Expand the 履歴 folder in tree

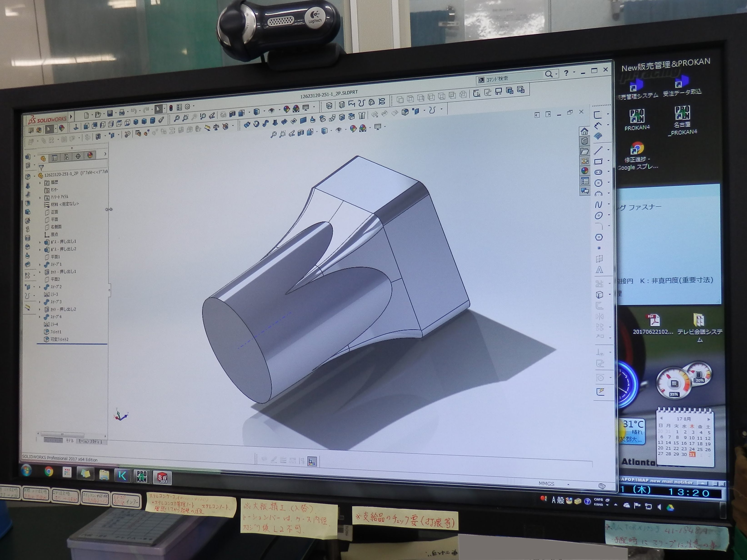(x=40, y=183)
